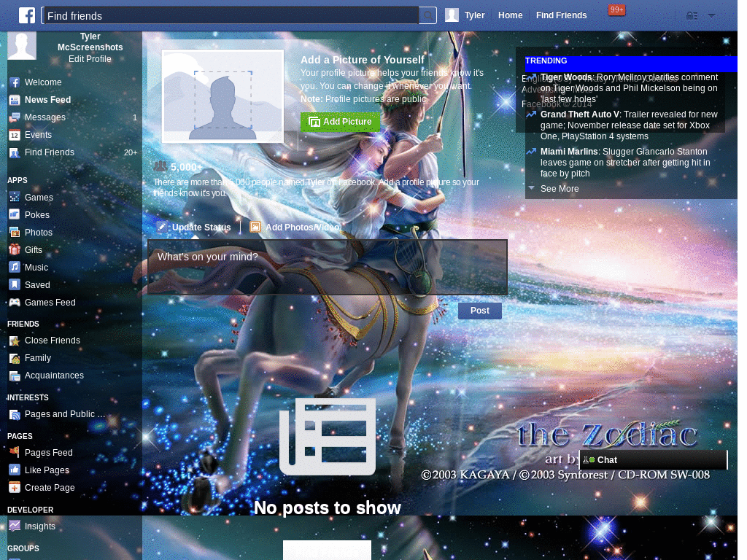747x560 pixels.
Task: Open the Pages Feed icon
Action: [x=15, y=452]
